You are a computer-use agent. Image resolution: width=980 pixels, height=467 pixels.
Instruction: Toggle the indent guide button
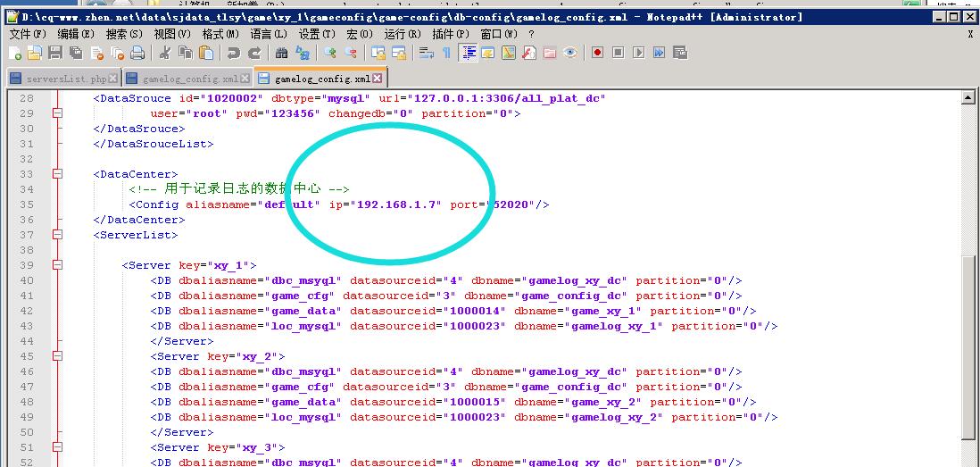pos(469,53)
